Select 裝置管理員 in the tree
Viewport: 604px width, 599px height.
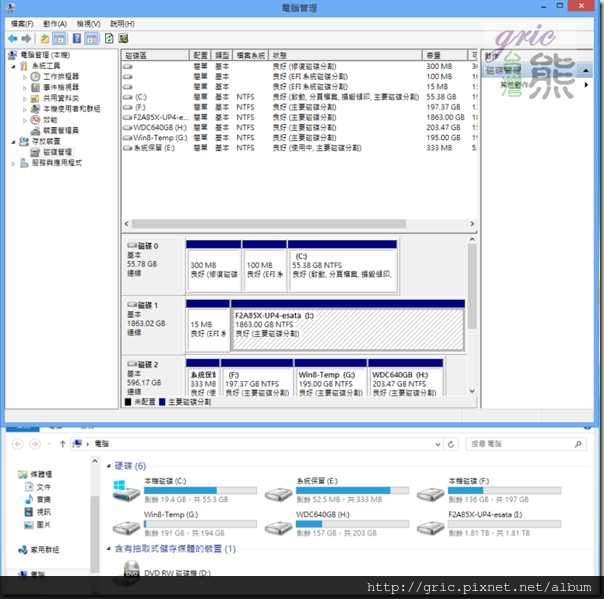61,131
